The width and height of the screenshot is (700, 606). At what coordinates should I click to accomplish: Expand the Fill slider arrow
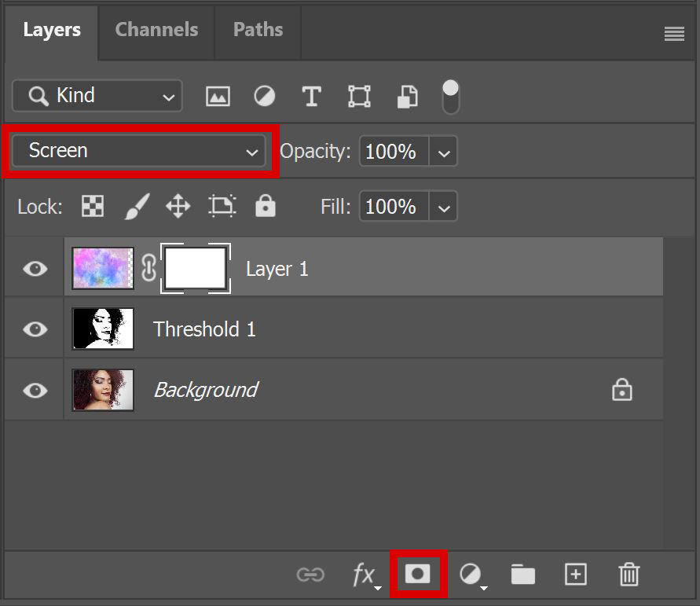coord(443,207)
